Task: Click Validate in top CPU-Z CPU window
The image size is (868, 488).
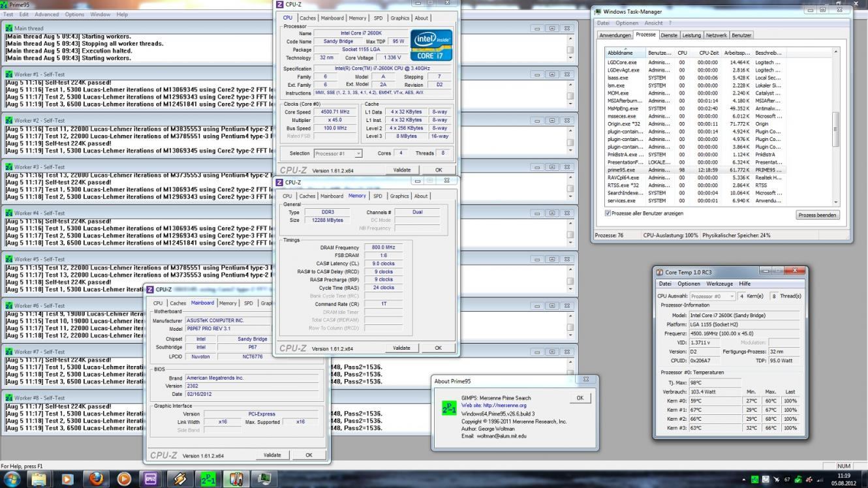Action: (402, 170)
